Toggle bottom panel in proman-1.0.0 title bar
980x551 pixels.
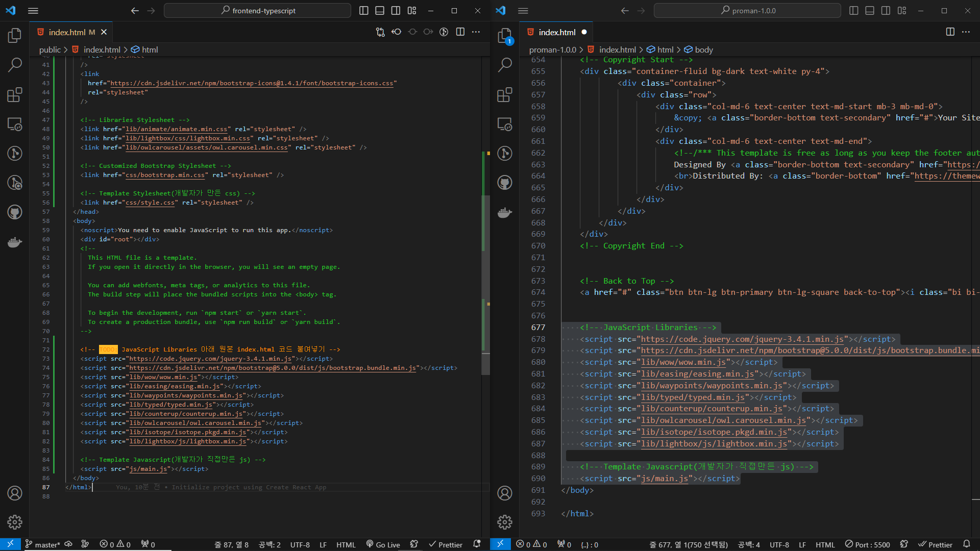coord(870,11)
